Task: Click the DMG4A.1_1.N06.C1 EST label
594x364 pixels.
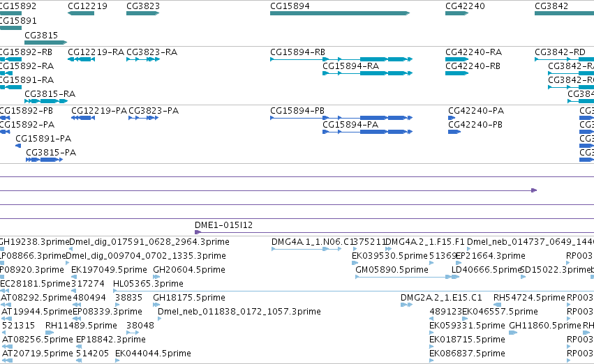Action: click(313, 241)
